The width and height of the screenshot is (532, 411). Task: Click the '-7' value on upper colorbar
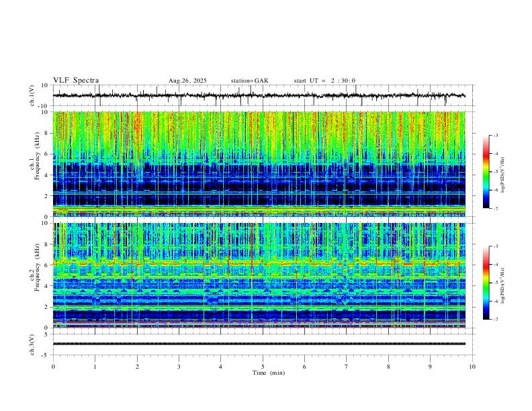coord(495,209)
